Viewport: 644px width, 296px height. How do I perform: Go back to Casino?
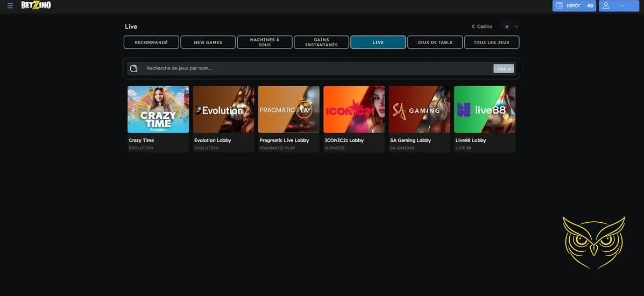pos(482,26)
